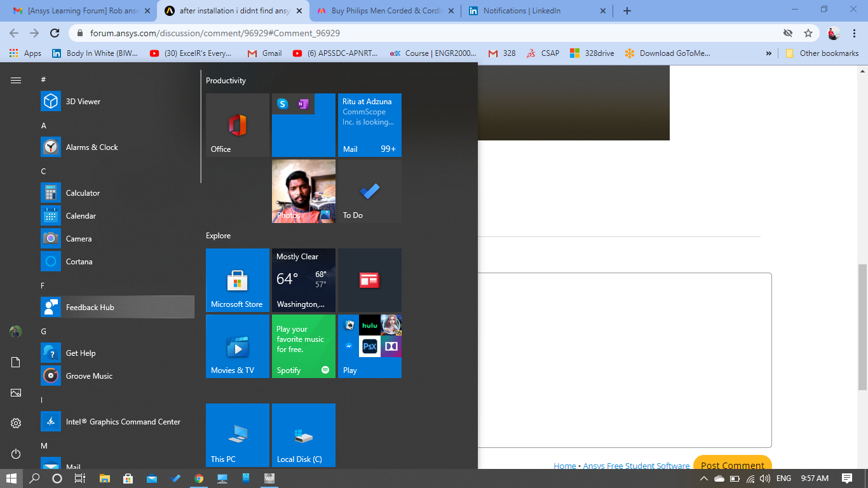
Task: Open the Microsoft News tile
Action: [370, 280]
